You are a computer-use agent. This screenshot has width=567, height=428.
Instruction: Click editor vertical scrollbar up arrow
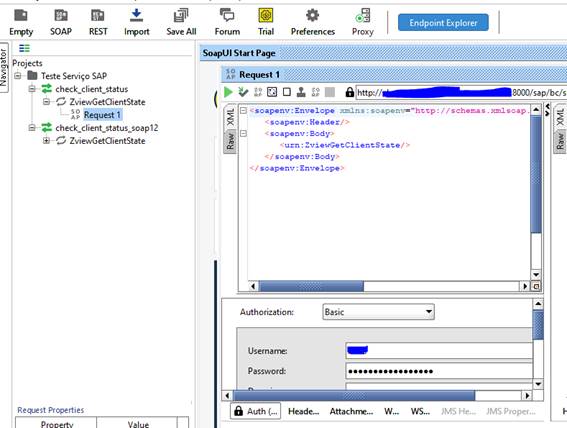[x=536, y=110]
